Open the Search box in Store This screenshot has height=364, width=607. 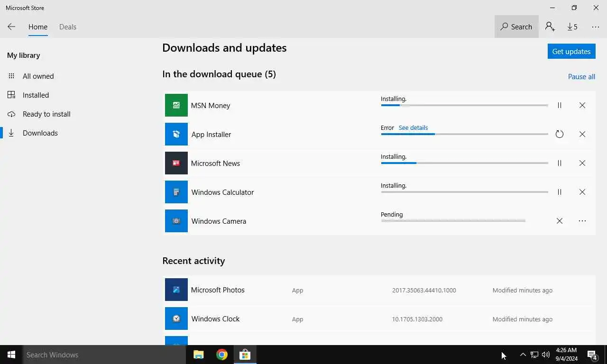516,27
